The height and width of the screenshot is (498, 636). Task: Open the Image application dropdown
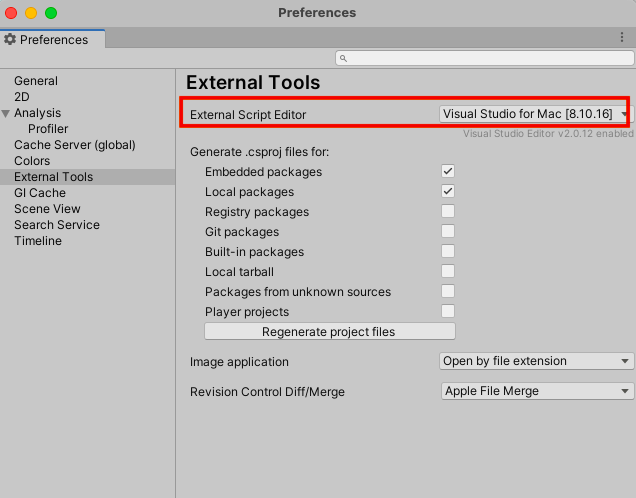[x=537, y=361]
